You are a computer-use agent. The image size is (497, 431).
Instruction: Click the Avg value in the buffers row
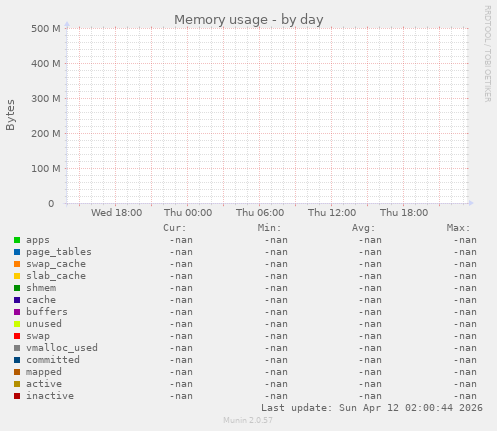(370, 312)
